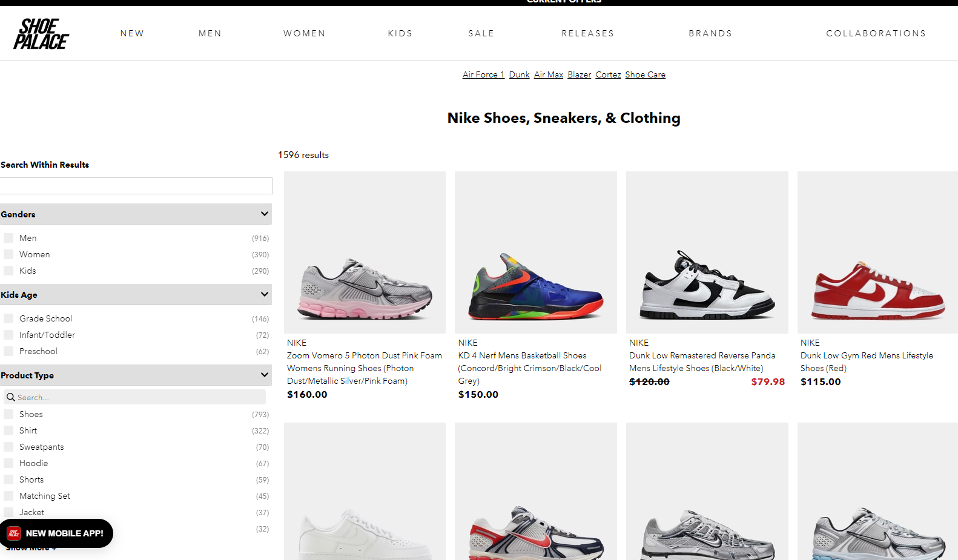Enable the Women gender filter checkbox
The image size is (958, 560).
click(x=8, y=254)
